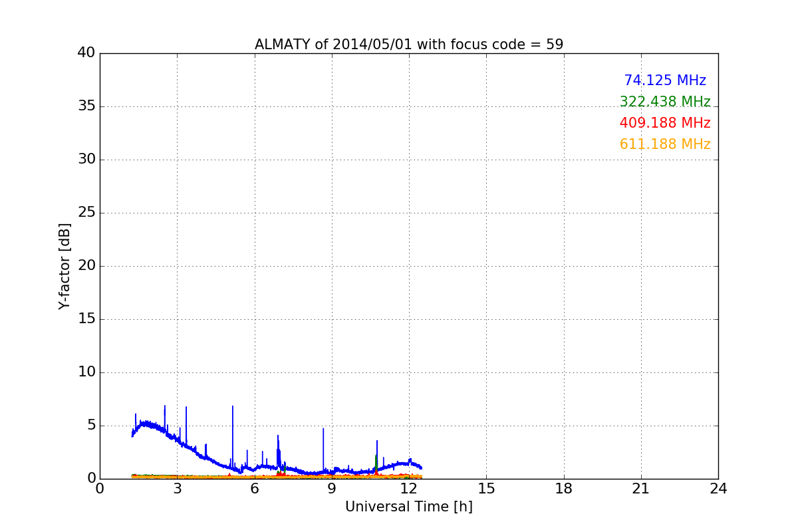Click x-axis tick label 6

(255, 489)
